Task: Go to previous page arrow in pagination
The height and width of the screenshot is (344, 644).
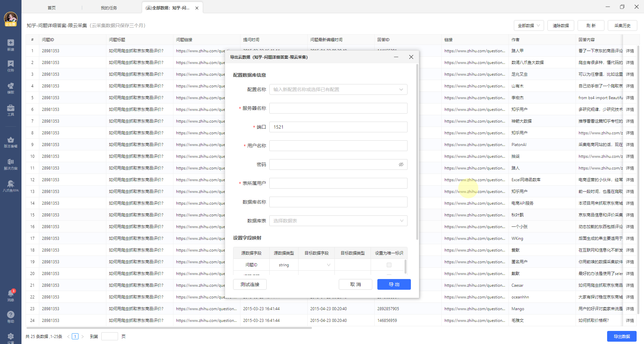Action: tap(68, 337)
